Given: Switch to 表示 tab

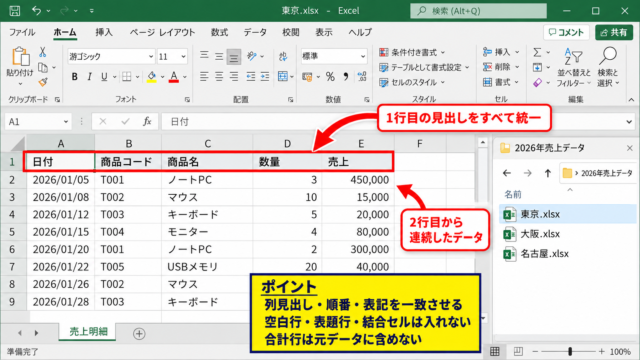Looking at the screenshot, I should [324, 32].
